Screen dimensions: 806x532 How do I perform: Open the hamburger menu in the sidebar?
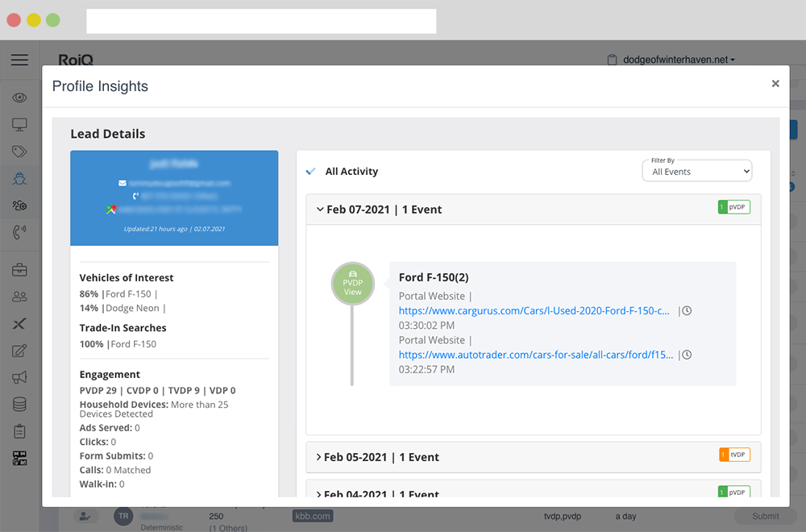tap(19, 60)
